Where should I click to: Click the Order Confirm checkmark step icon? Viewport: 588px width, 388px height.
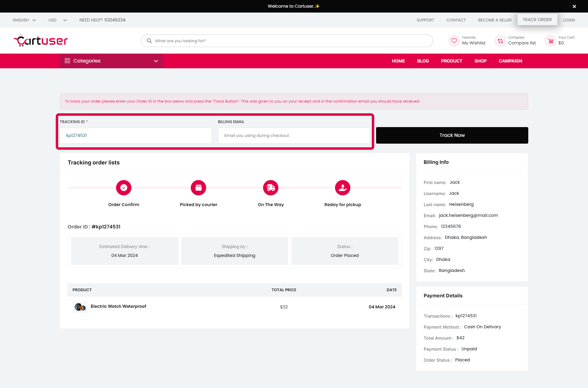pyautogui.click(x=124, y=188)
